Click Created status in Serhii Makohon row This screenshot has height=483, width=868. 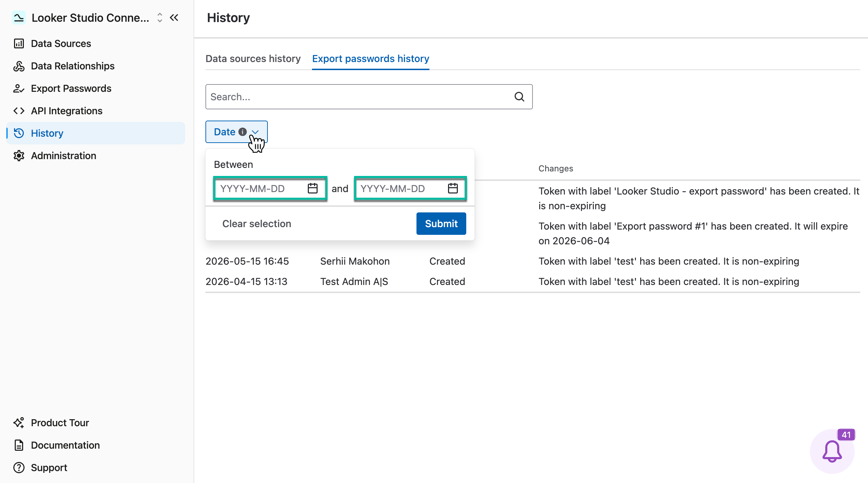click(x=447, y=261)
